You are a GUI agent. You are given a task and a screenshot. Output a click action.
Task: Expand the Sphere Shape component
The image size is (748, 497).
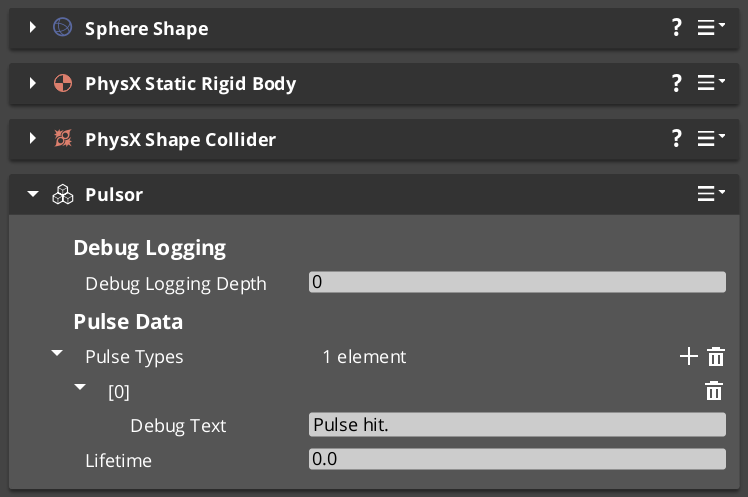pyautogui.click(x=33, y=28)
